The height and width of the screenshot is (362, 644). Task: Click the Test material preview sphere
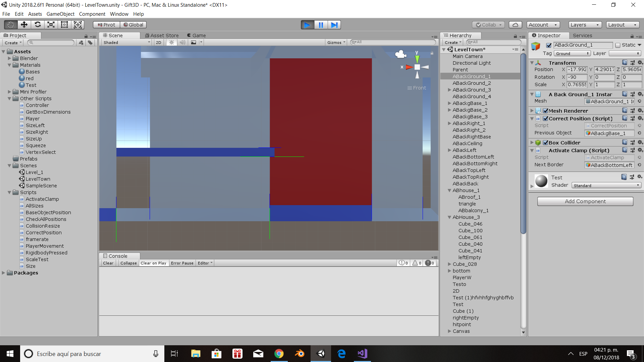click(541, 181)
